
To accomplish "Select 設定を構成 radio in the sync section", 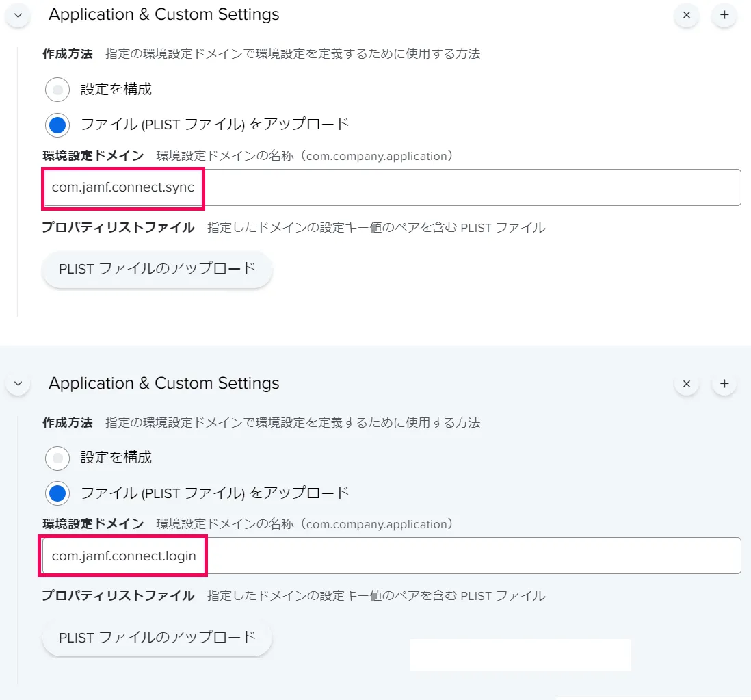I will [x=58, y=89].
